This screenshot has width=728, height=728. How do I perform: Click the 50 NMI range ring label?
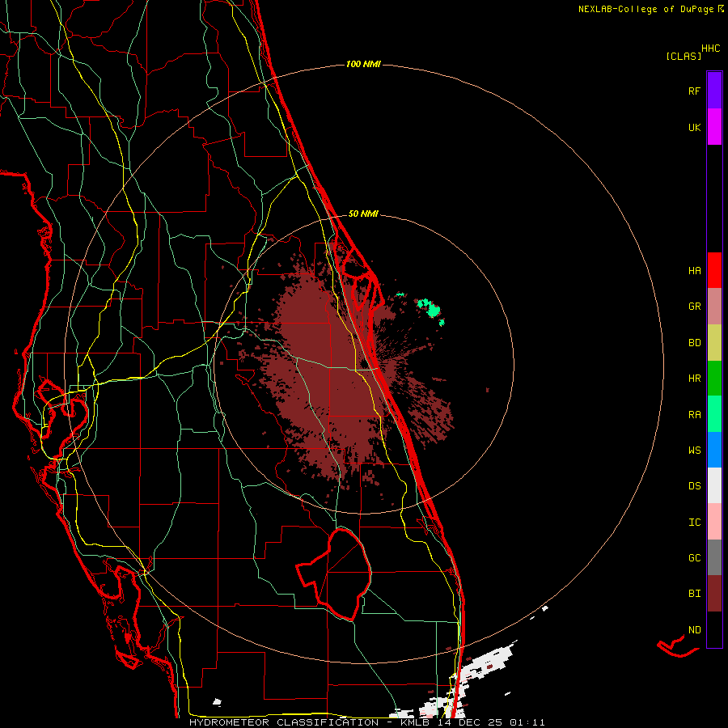(363, 214)
